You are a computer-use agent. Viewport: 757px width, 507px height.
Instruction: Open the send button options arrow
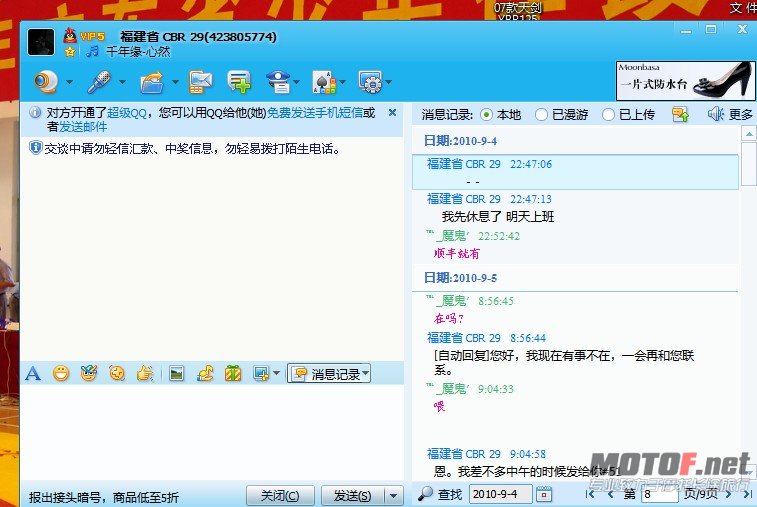tap(393, 495)
